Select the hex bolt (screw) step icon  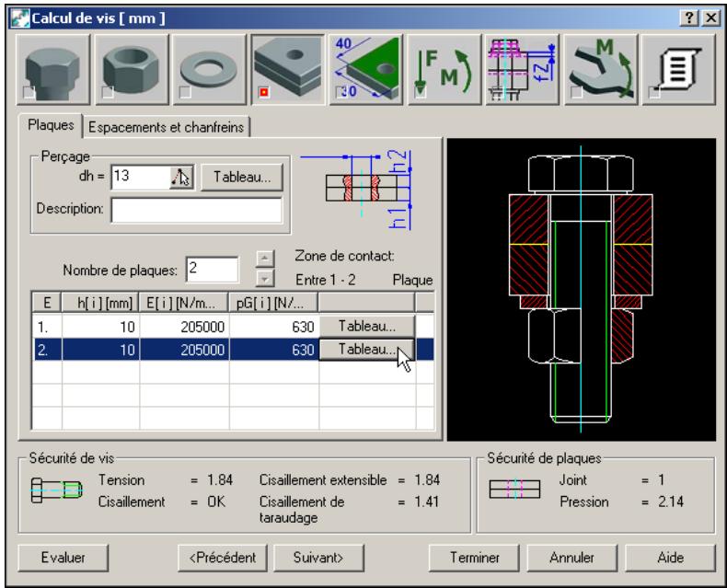52,70
